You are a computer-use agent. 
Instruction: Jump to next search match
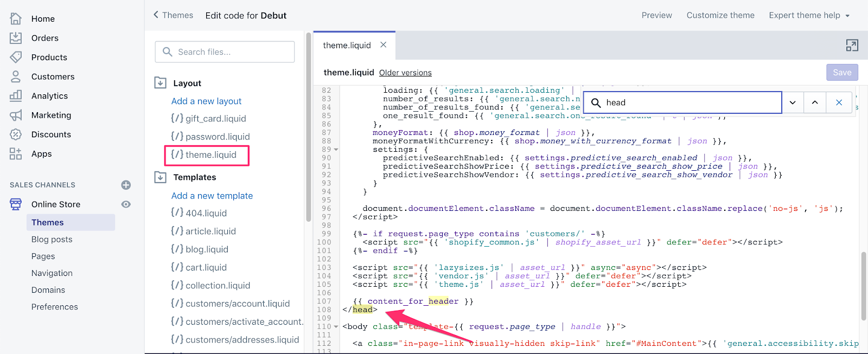tap(793, 102)
